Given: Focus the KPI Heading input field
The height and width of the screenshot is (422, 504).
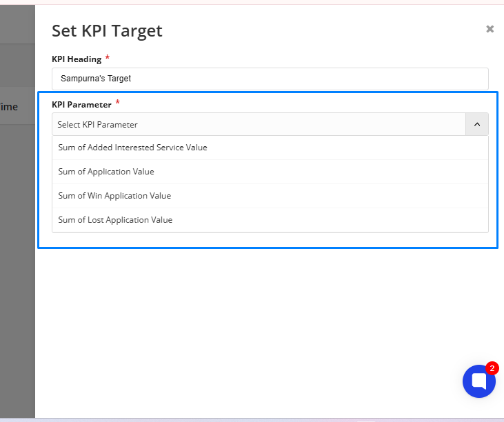Looking at the screenshot, I should tap(270, 79).
